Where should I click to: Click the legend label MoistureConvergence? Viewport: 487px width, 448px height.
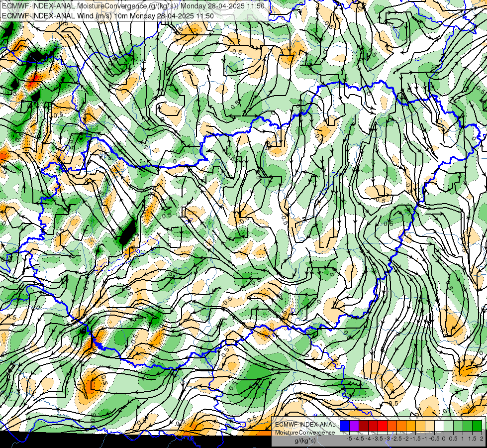point(305,433)
